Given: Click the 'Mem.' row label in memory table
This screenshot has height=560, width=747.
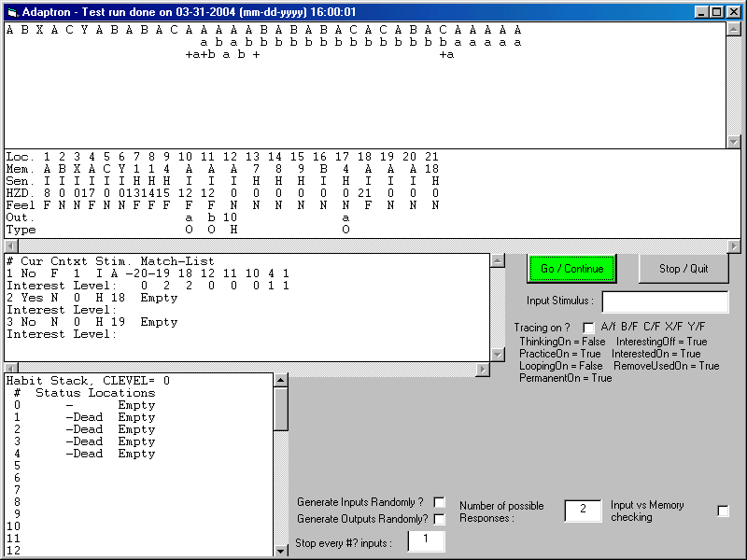Looking at the screenshot, I should point(21,169).
